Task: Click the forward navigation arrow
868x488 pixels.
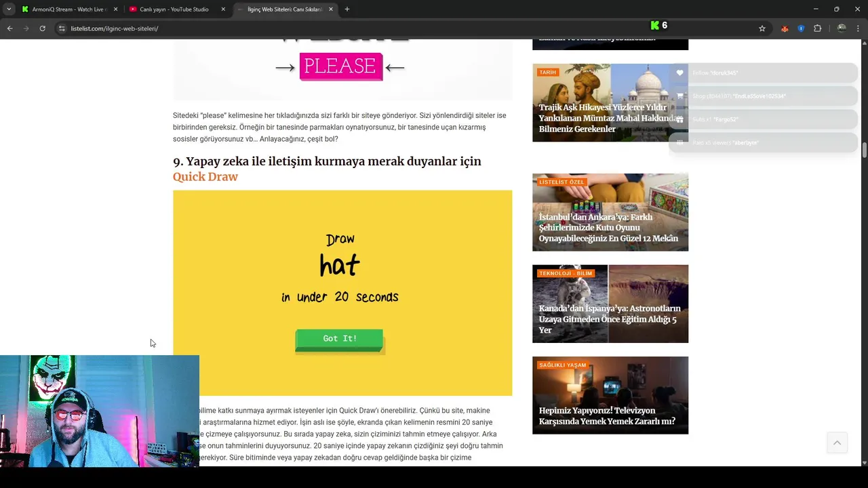Action: pyautogui.click(x=26, y=28)
